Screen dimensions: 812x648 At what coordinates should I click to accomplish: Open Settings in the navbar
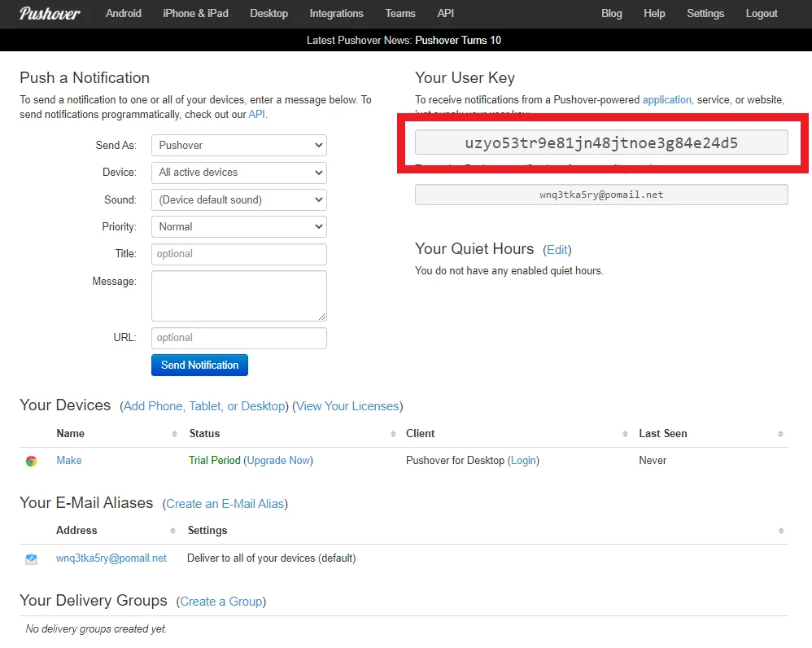click(x=705, y=14)
